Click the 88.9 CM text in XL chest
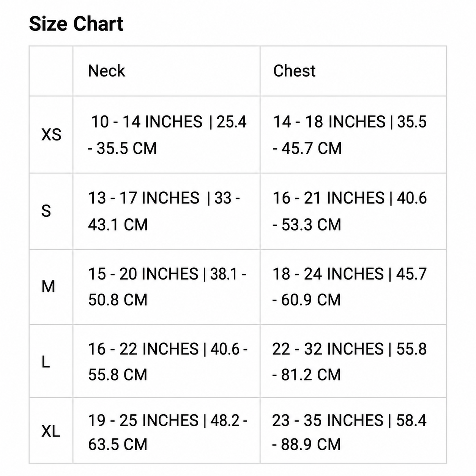 coord(311,444)
